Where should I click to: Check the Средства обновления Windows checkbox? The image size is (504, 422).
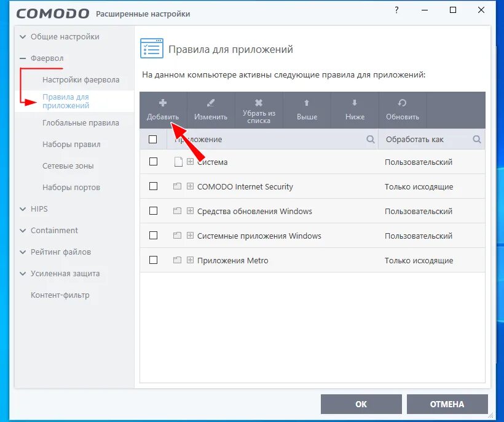pos(153,210)
